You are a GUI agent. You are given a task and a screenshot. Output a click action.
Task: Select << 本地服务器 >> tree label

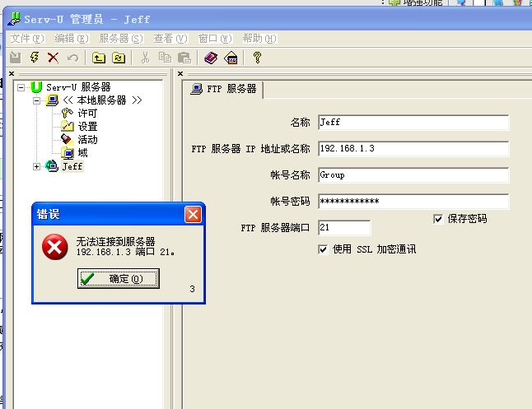(x=102, y=100)
